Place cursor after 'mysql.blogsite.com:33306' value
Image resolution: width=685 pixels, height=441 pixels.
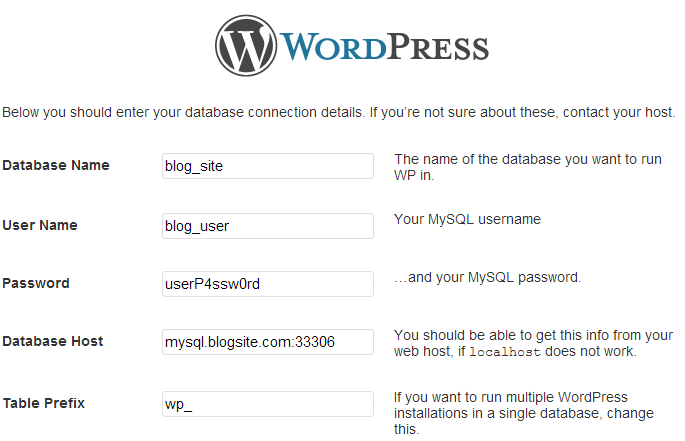pos(336,342)
